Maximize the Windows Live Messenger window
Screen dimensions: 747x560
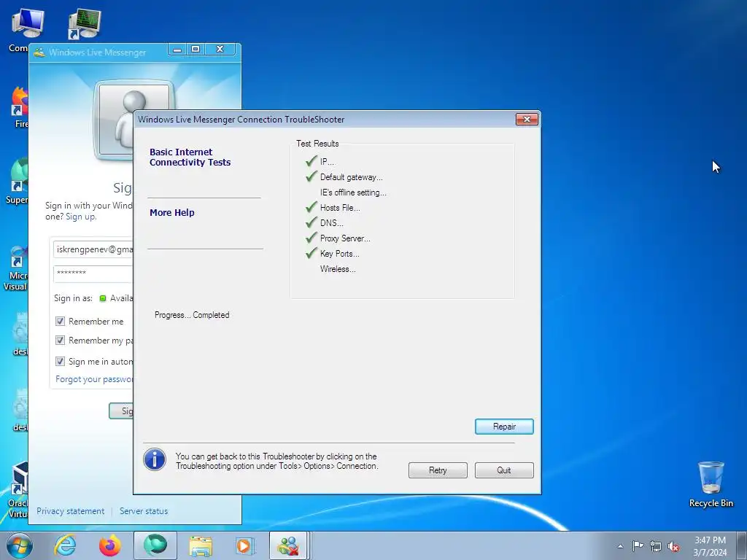pyautogui.click(x=196, y=49)
